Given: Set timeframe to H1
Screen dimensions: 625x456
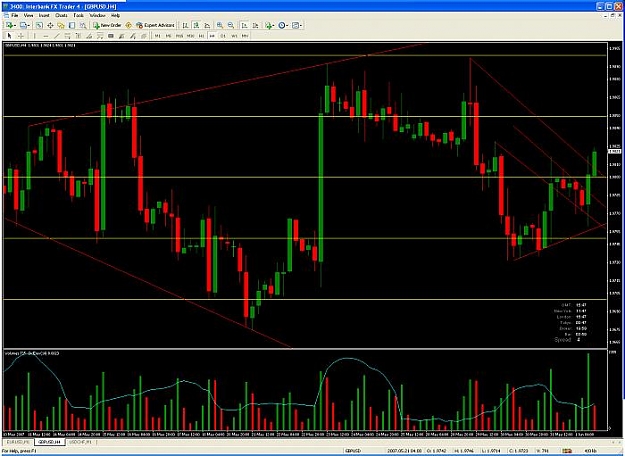Looking at the screenshot, I should tap(201, 36).
